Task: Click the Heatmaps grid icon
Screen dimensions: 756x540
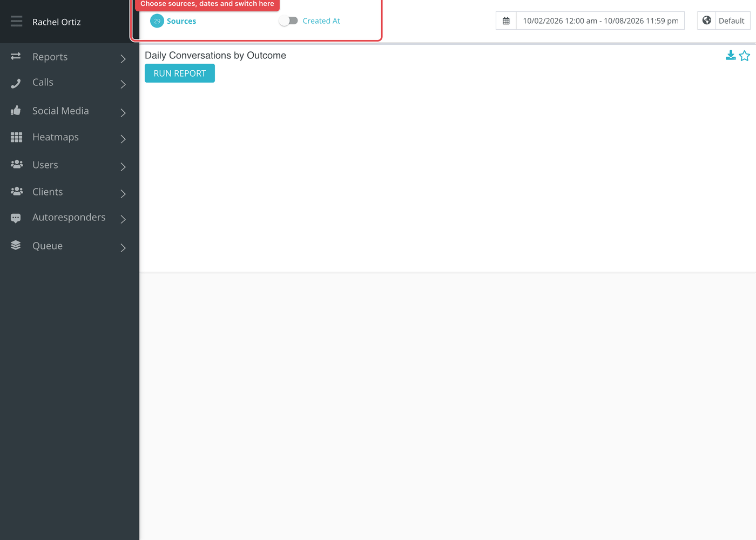Action: pyautogui.click(x=16, y=137)
